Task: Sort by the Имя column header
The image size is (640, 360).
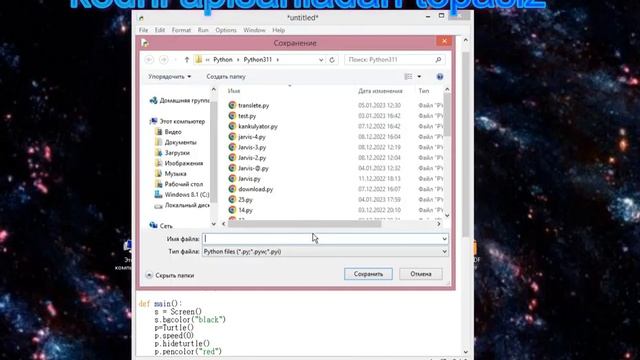Action: click(x=234, y=91)
